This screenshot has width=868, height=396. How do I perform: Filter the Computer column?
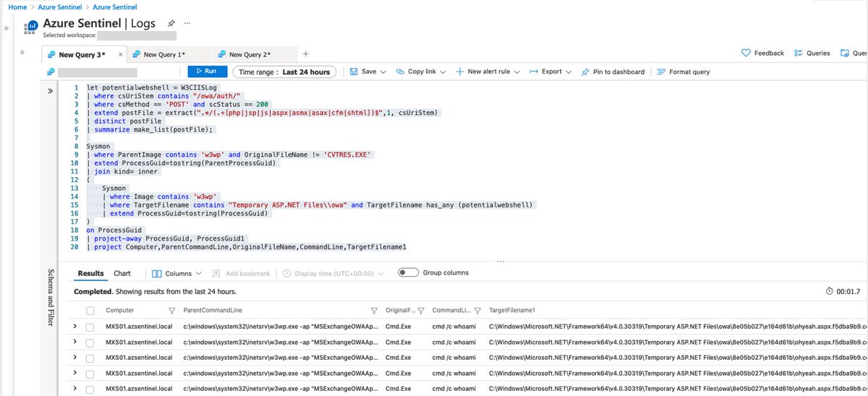171,311
